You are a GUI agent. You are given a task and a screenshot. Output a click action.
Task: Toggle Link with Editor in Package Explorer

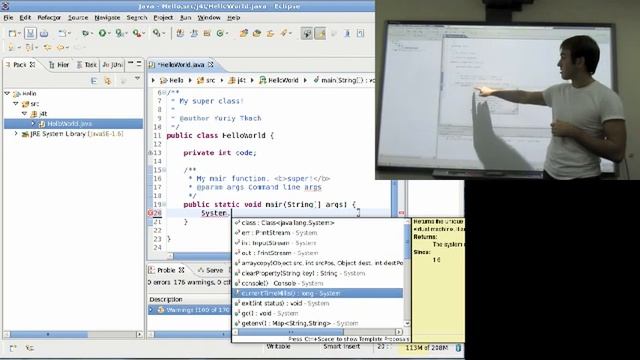click(x=108, y=81)
